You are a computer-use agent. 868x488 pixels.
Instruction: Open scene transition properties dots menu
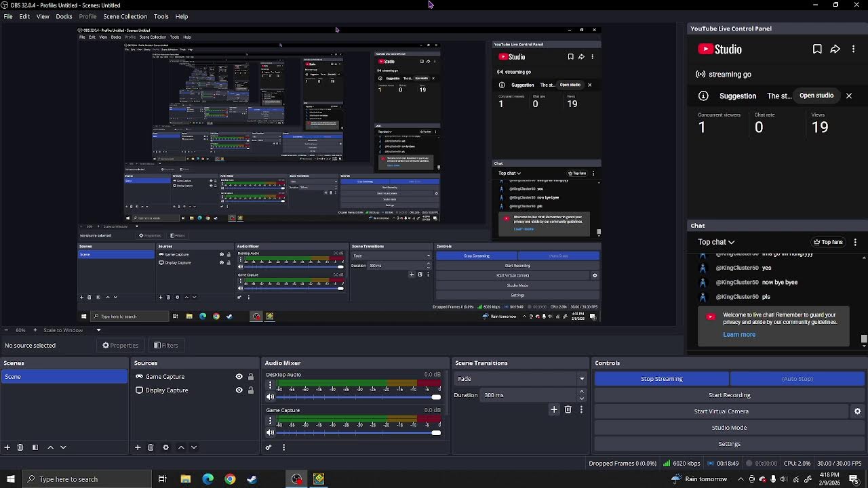tap(581, 409)
